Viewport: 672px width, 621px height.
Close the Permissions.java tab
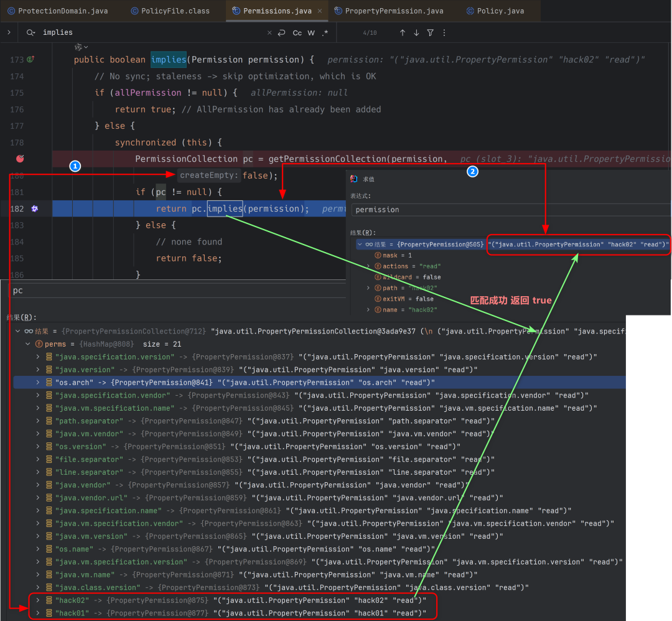[x=320, y=11]
